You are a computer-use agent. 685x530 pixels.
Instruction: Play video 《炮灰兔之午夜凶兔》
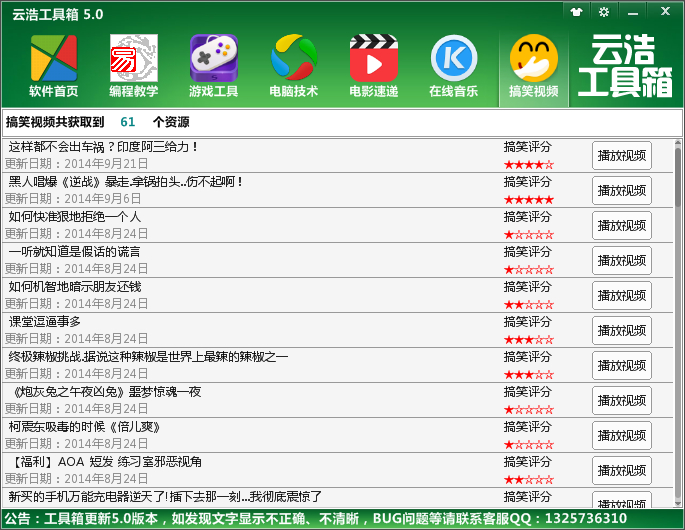tap(622, 400)
